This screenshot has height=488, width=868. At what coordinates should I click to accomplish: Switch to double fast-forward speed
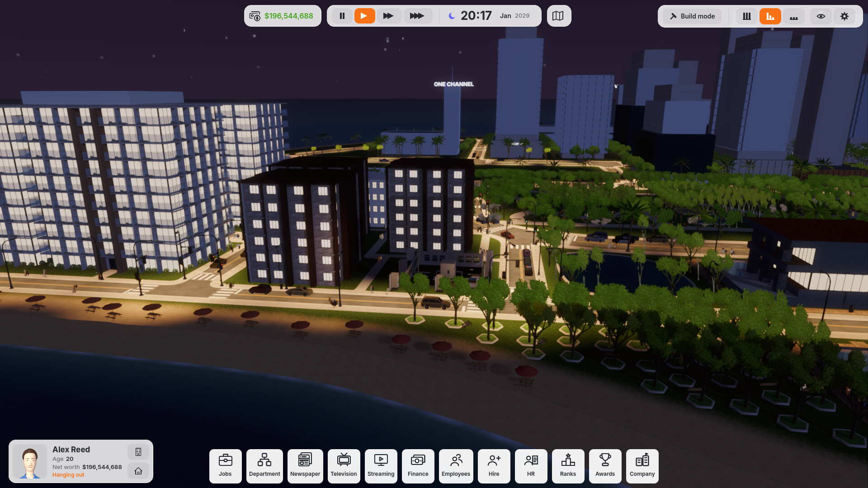[388, 16]
